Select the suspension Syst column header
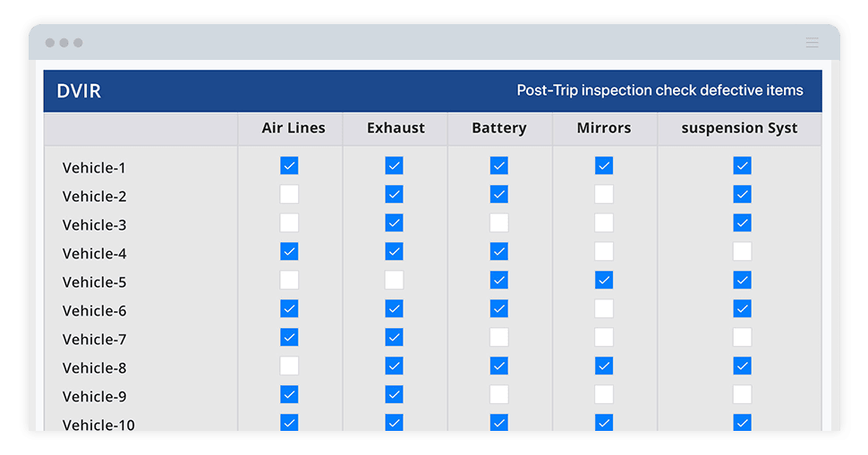868x455 pixels. coord(739,128)
